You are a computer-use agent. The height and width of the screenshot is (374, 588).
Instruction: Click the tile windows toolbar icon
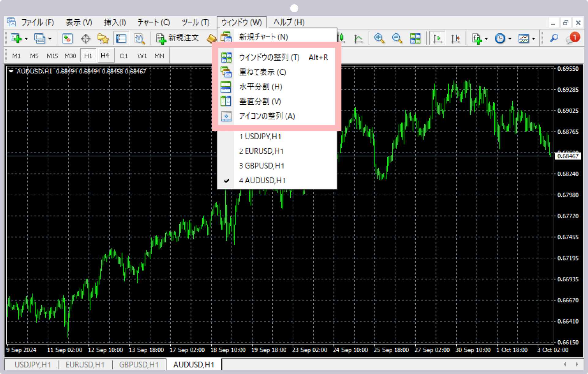click(x=415, y=39)
